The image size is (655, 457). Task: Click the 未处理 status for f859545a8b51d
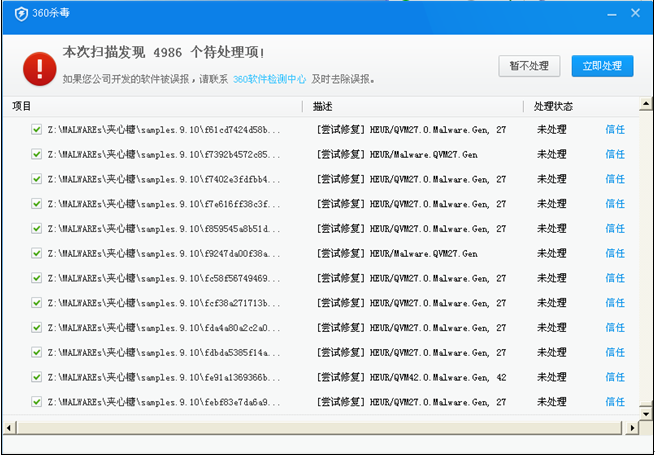pos(551,228)
